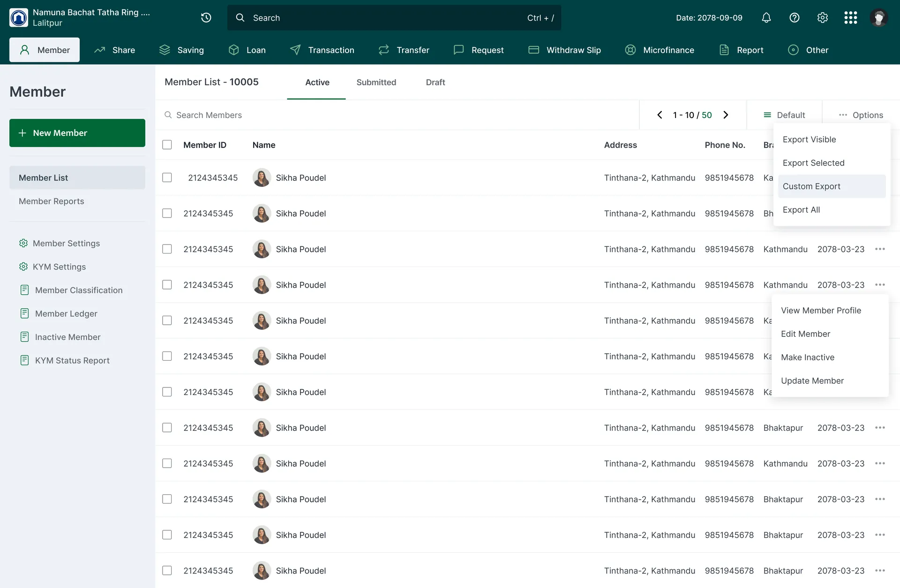Go to the Loan module

pos(247,50)
